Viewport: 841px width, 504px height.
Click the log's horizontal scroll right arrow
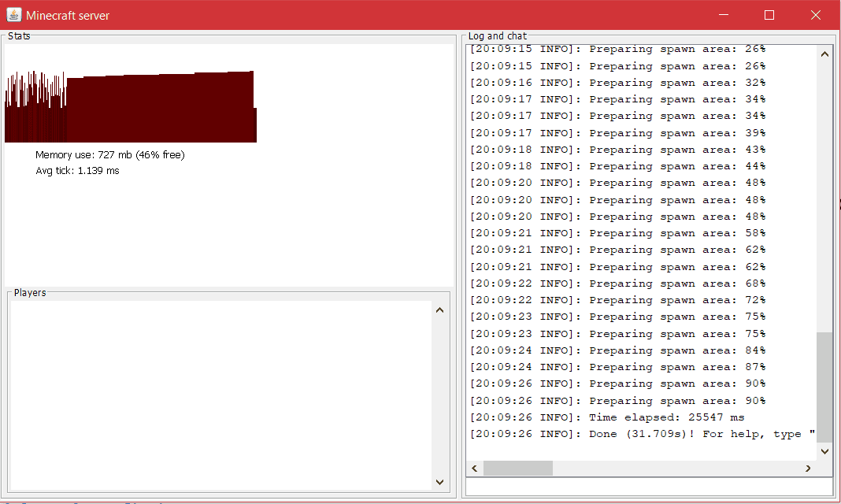(x=808, y=469)
